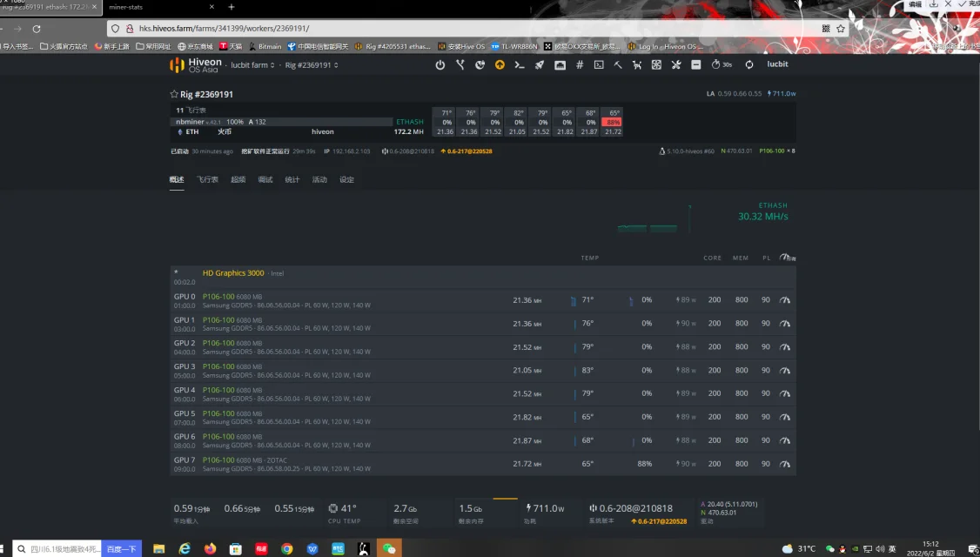Click the rocket flight sheet icon
This screenshot has width=980, height=557.
540,65
